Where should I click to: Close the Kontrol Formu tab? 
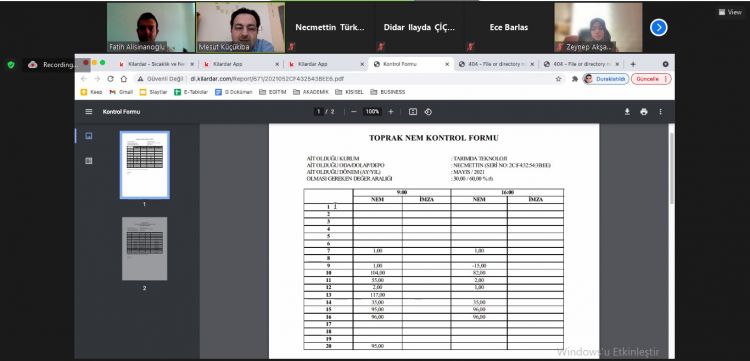coord(447,64)
